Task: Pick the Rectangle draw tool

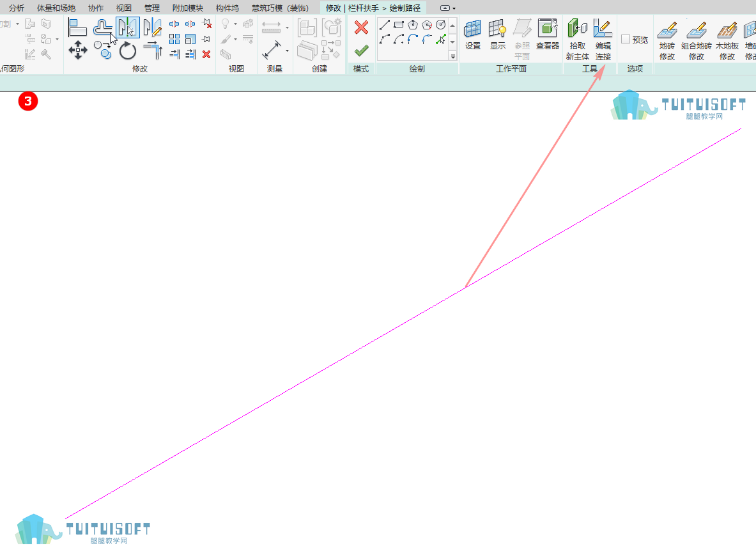Action: pos(399,24)
